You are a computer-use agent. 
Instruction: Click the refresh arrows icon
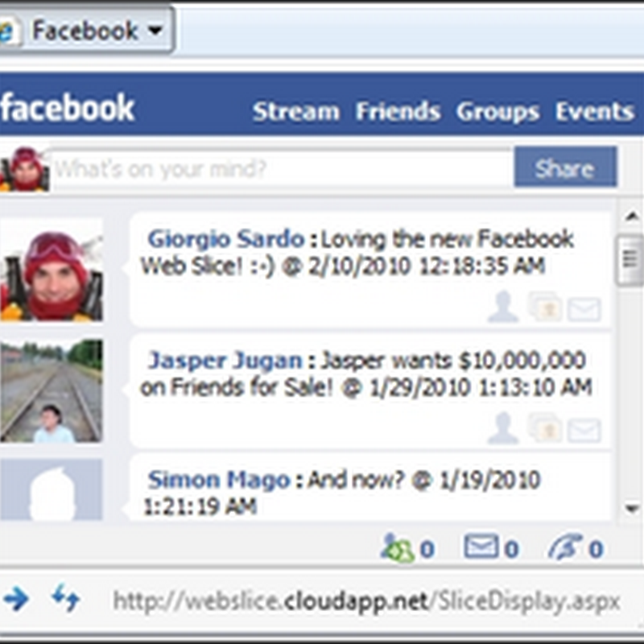66,597
